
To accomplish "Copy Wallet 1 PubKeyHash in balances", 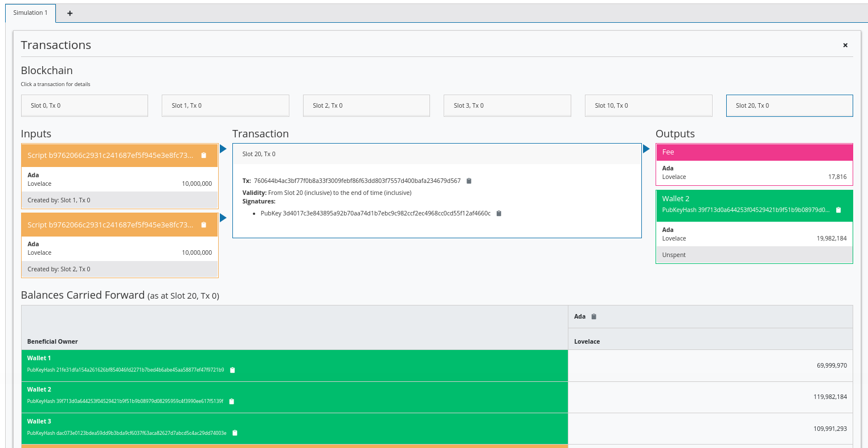I will (232, 370).
